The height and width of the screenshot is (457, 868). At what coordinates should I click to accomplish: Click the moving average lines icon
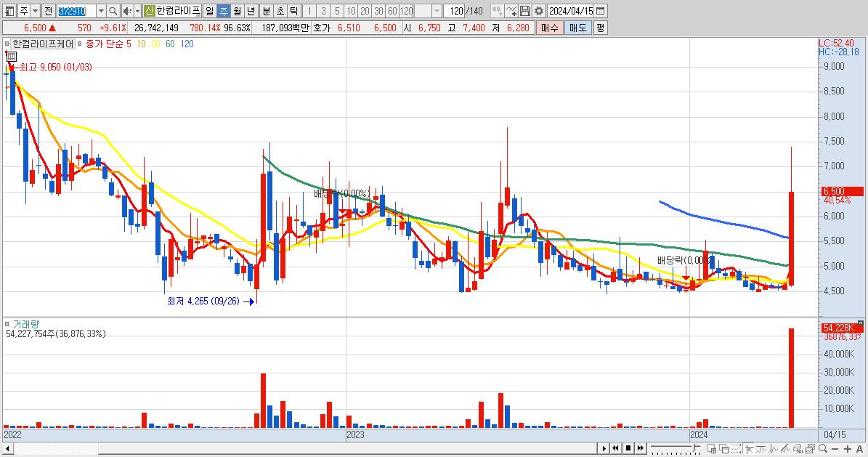coord(761,448)
